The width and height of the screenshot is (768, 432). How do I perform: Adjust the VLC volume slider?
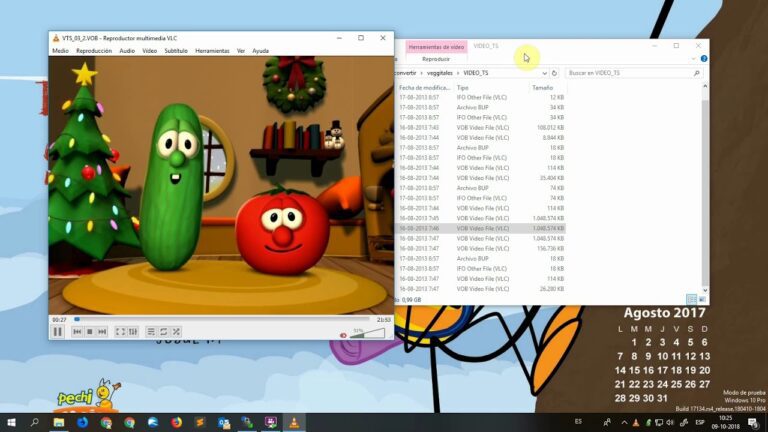367,334
